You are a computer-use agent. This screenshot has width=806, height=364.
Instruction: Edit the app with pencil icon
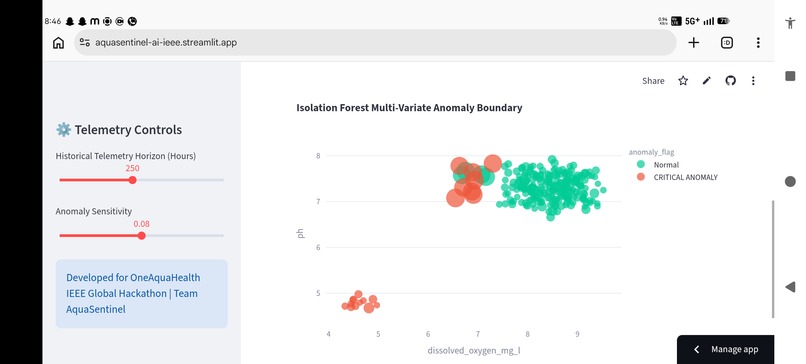707,81
